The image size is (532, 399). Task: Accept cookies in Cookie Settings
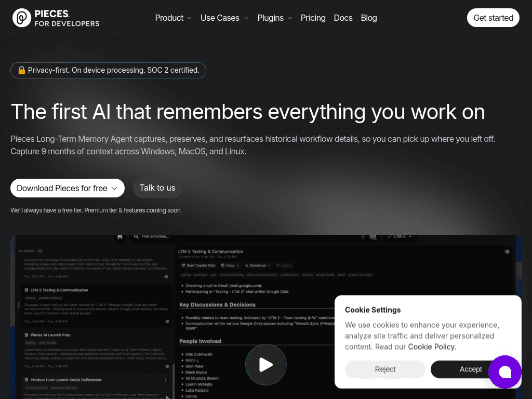point(471,369)
